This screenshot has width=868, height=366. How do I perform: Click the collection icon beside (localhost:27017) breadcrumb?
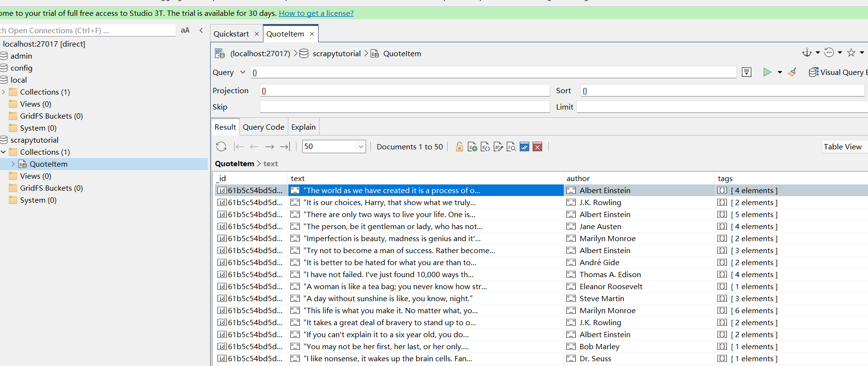click(x=220, y=53)
